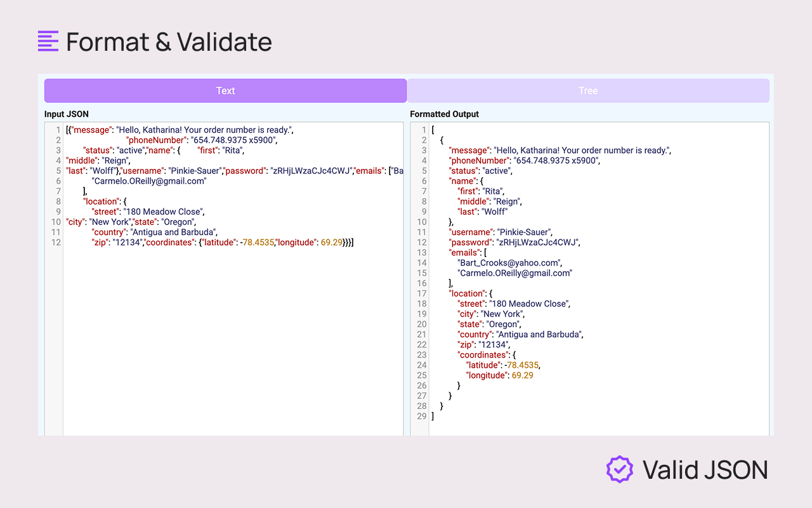Click the "location" key in the input JSON
812x508 pixels.
pos(102,201)
